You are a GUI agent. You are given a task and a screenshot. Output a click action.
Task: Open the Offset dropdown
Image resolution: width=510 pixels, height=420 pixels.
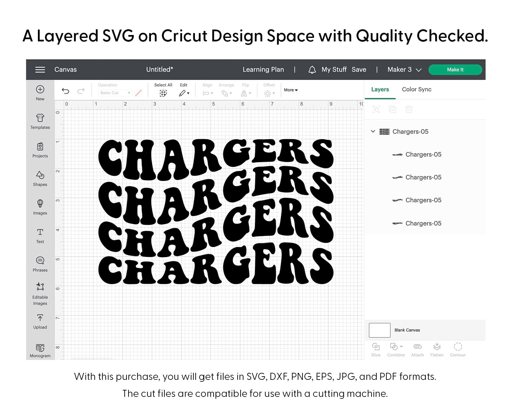pos(269,93)
